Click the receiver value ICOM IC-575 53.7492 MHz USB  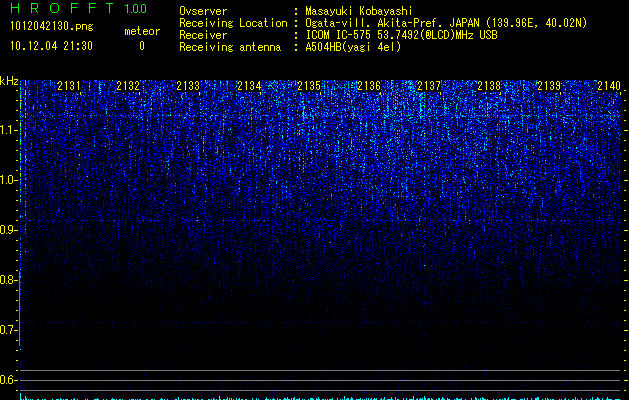click(x=401, y=35)
